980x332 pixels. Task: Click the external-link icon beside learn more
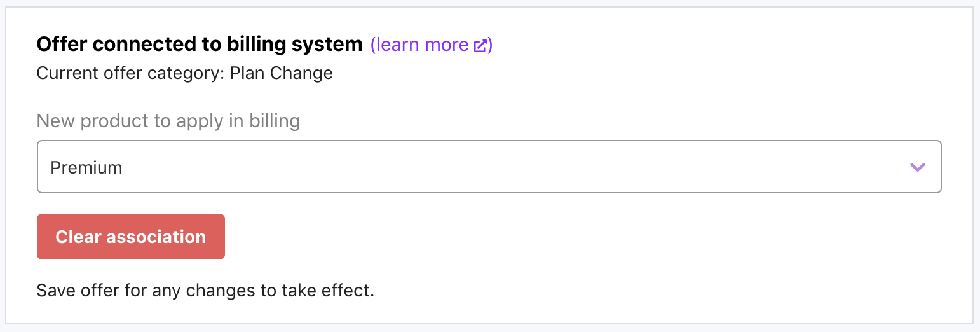point(480,45)
